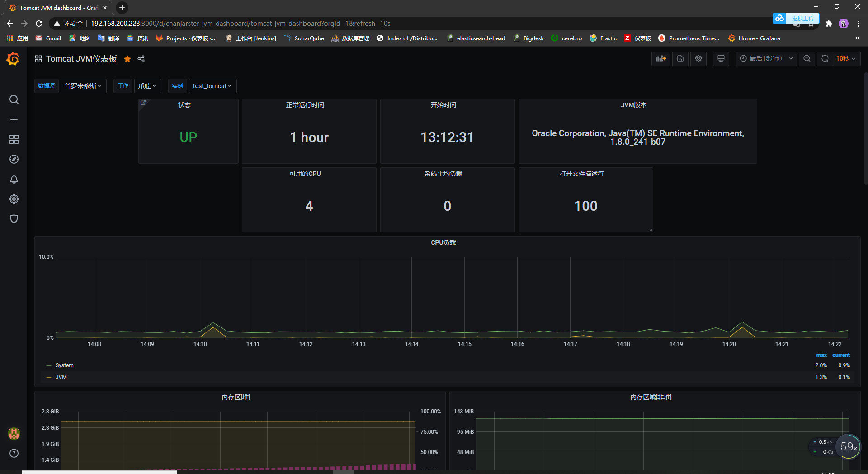Click the UP status value

tap(189, 137)
